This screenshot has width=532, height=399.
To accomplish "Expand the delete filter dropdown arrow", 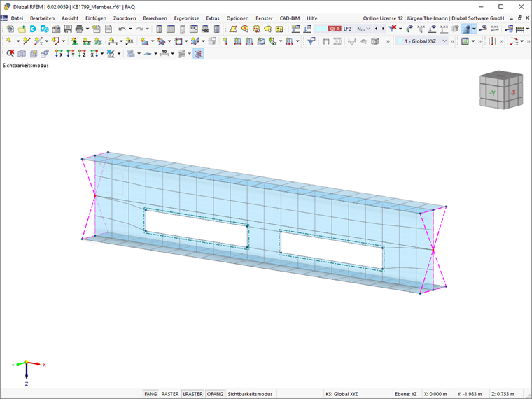I will [400, 29].
